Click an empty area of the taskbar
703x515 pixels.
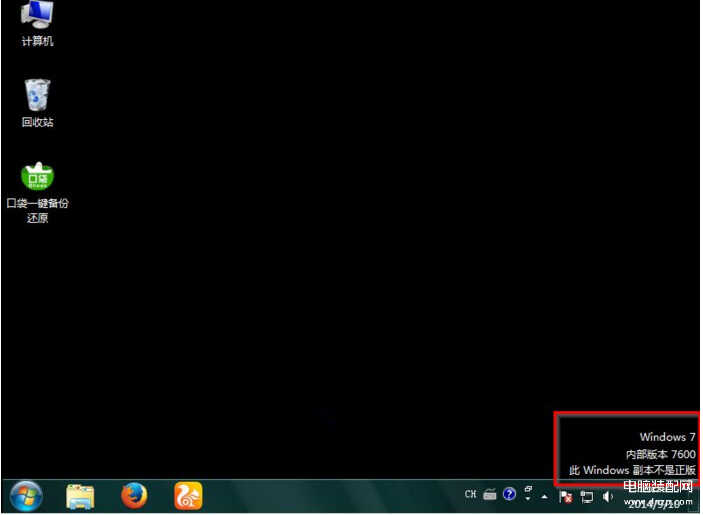click(330, 496)
